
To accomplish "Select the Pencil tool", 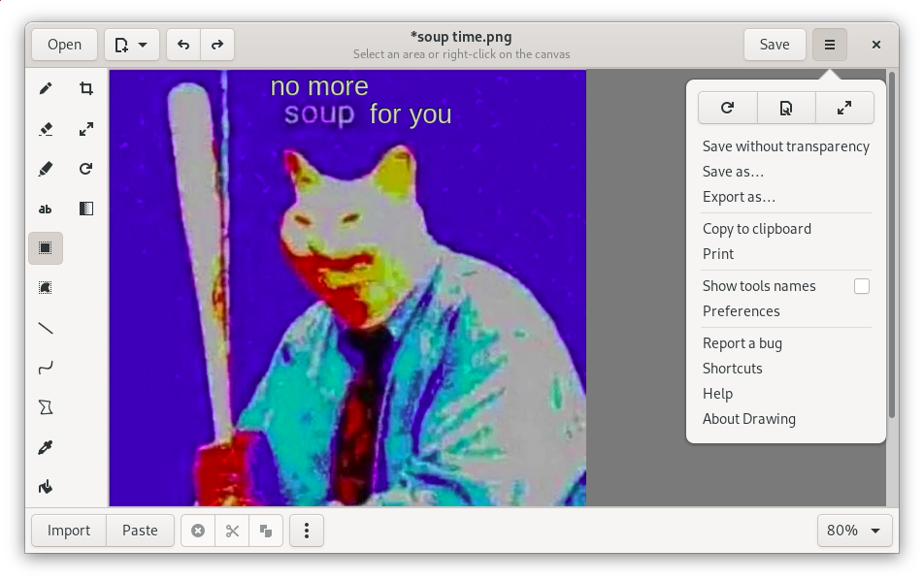I will click(46, 89).
